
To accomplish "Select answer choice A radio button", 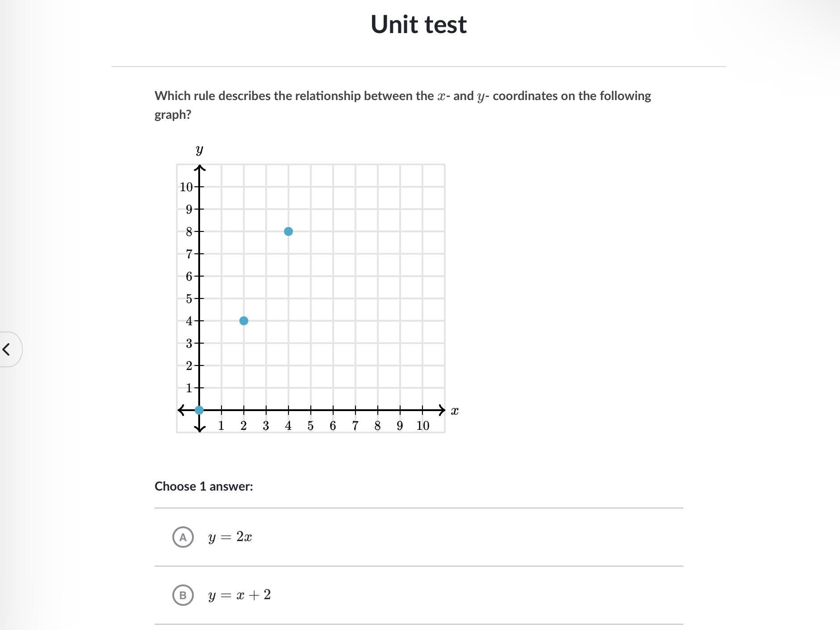I will [x=183, y=537].
